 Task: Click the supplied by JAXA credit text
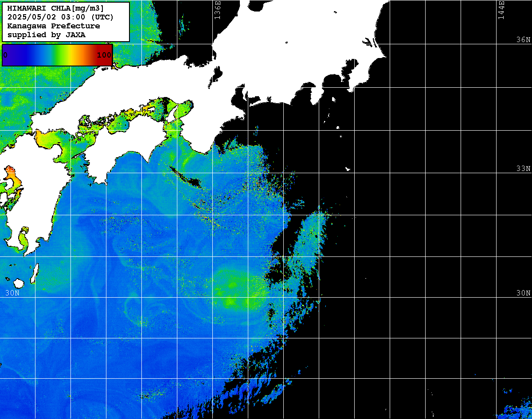coord(47,35)
